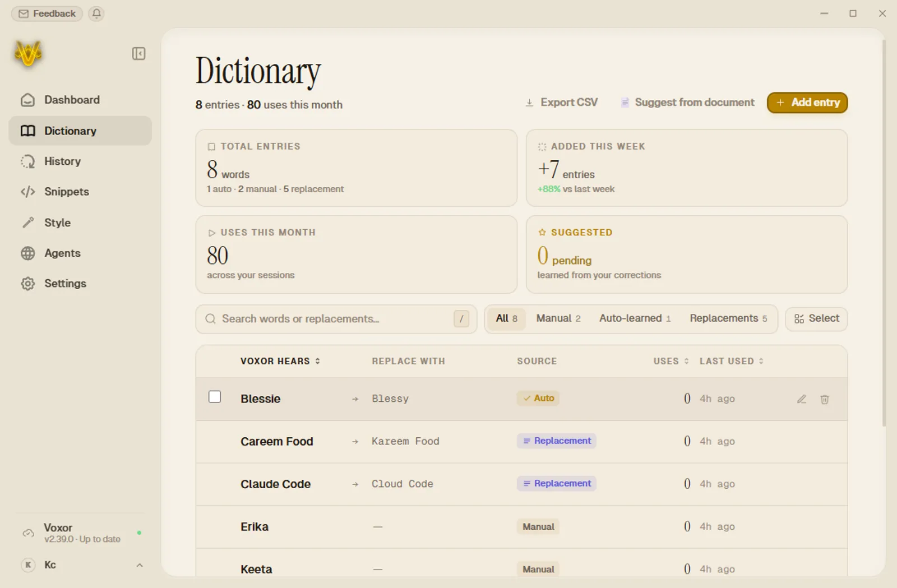This screenshot has width=897, height=588.
Task: Click the Select button
Action: (x=816, y=318)
